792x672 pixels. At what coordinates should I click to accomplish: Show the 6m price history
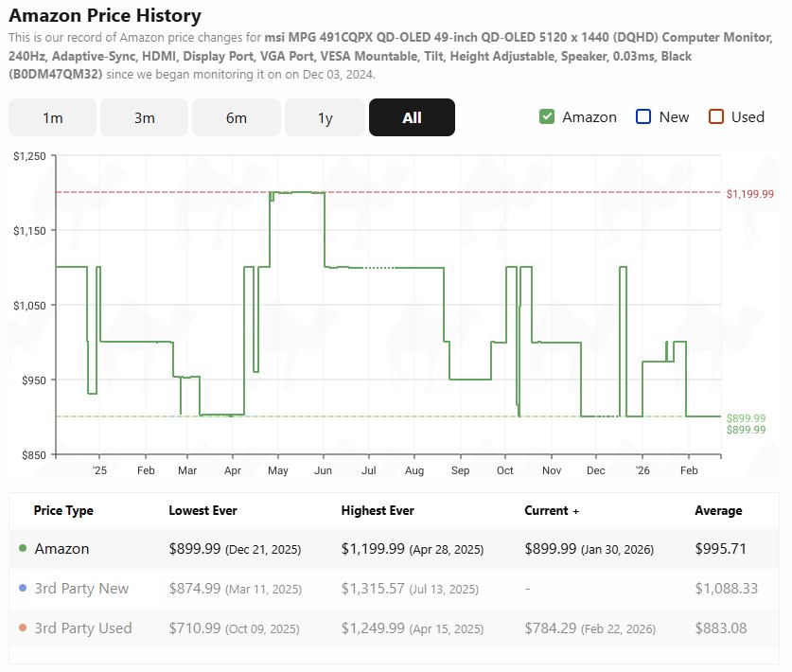click(x=236, y=117)
